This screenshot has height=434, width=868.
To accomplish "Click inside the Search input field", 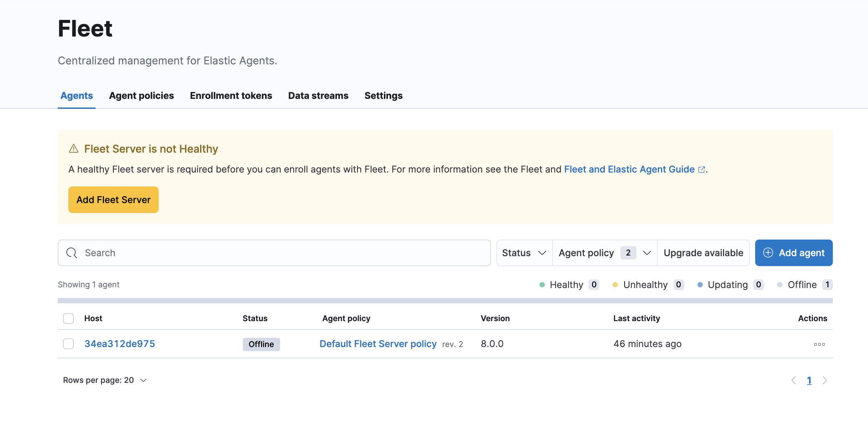I will tap(236, 253).
